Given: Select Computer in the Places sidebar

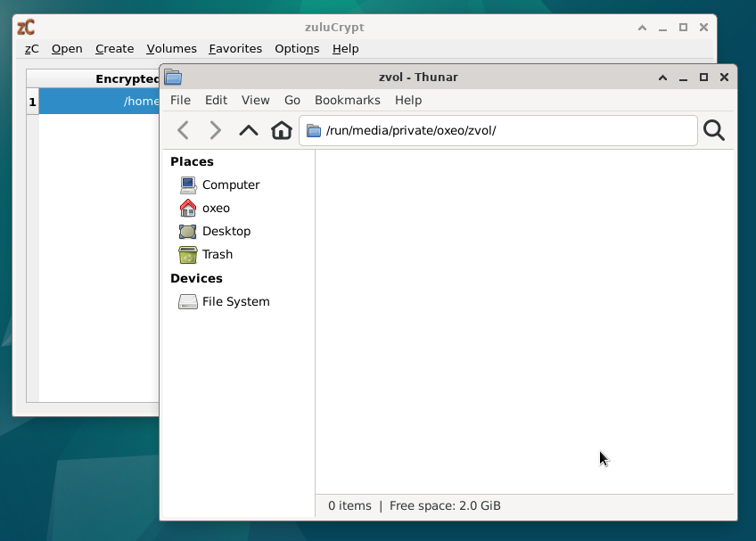Looking at the screenshot, I should pos(231,184).
